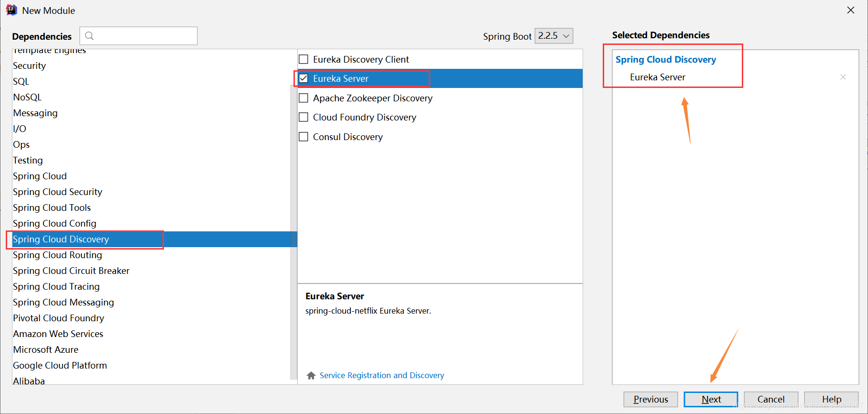Open Service Registration and Discovery guide link

[x=382, y=375]
